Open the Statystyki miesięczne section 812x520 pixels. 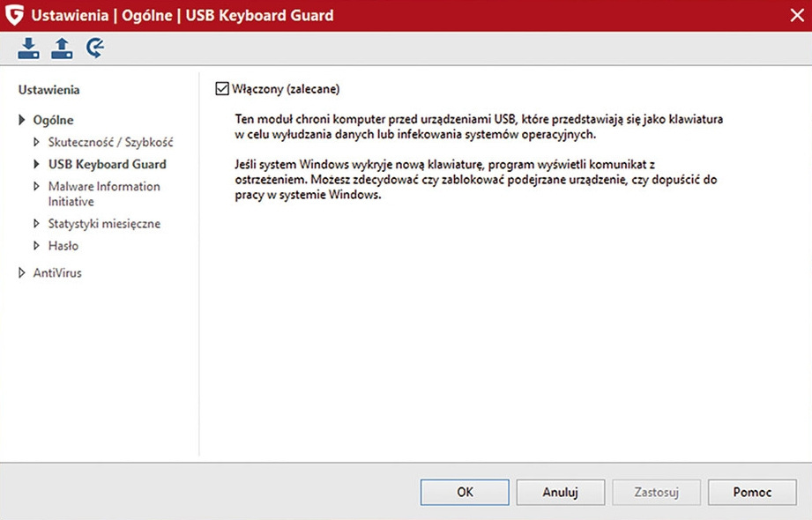(x=104, y=224)
